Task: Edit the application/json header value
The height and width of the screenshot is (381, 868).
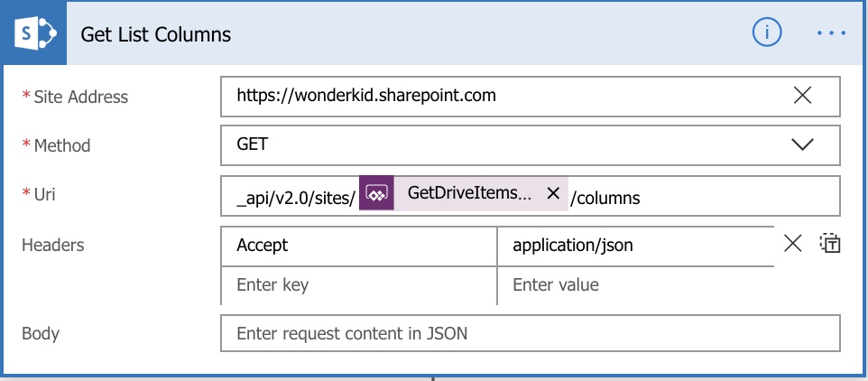Action: [635, 246]
